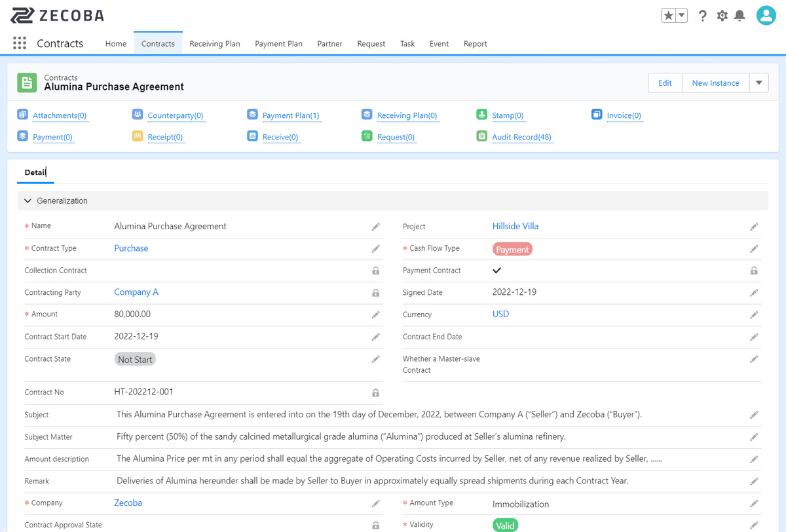Open the Report tab
The width and height of the screenshot is (786, 532).
[x=475, y=44]
